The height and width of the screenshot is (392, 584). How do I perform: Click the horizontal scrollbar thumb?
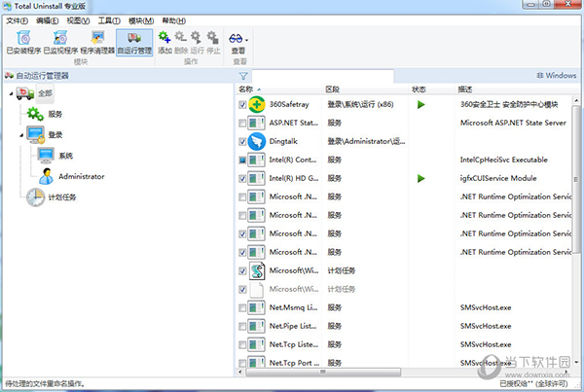pyautogui.click(x=323, y=372)
